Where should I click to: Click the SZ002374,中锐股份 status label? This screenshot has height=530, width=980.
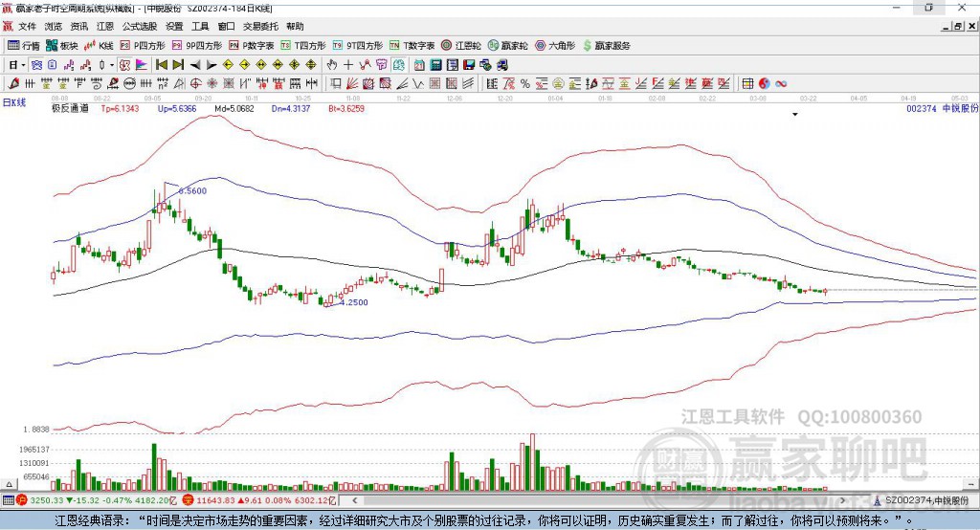(926, 500)
